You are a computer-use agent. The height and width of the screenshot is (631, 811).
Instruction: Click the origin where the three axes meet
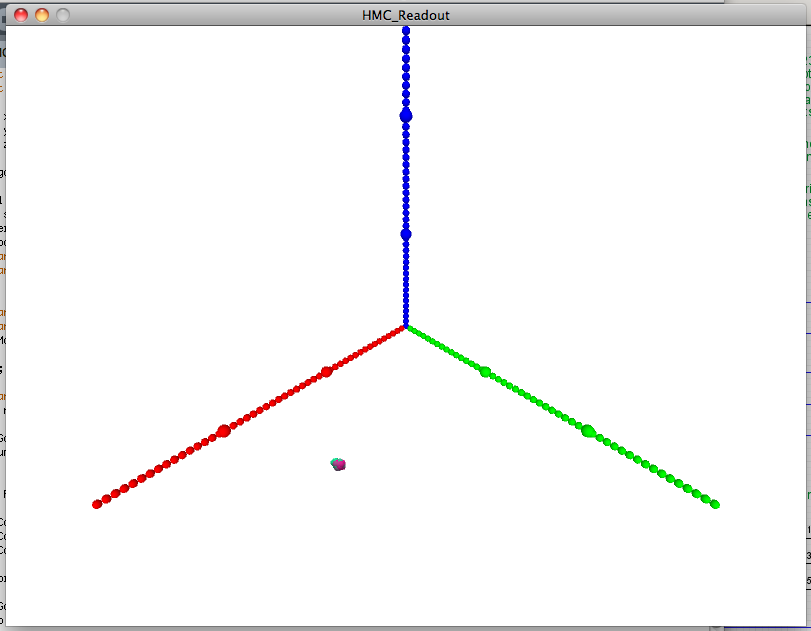(406, 326)
